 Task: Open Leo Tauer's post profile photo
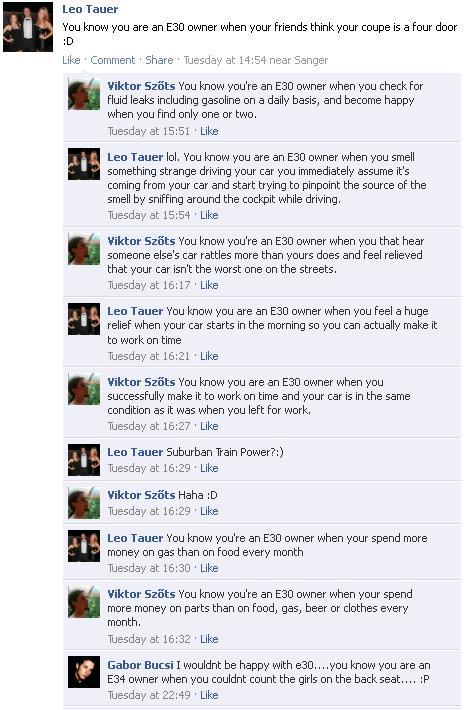coord(28,27)
